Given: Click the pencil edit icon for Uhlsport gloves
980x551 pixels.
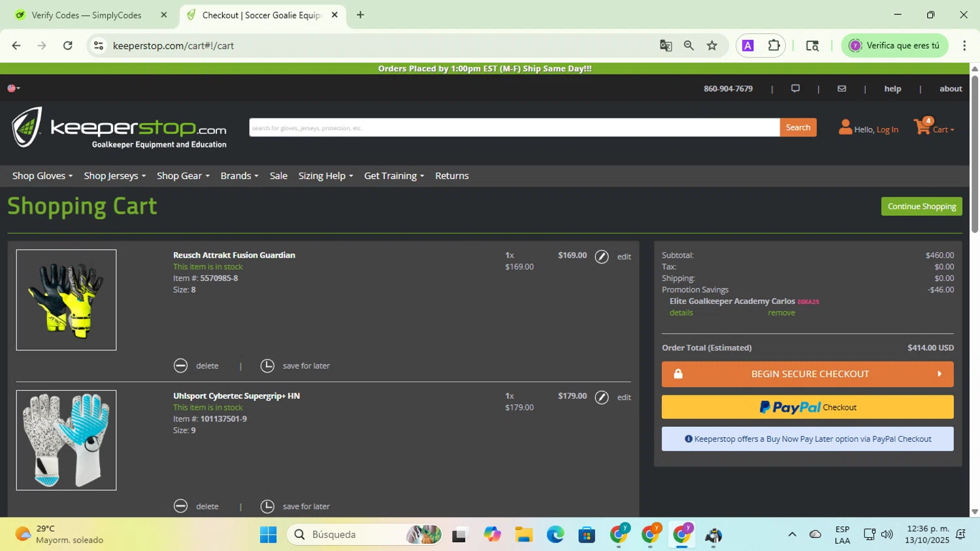Looking at the screenshot, I should point(602,397).
